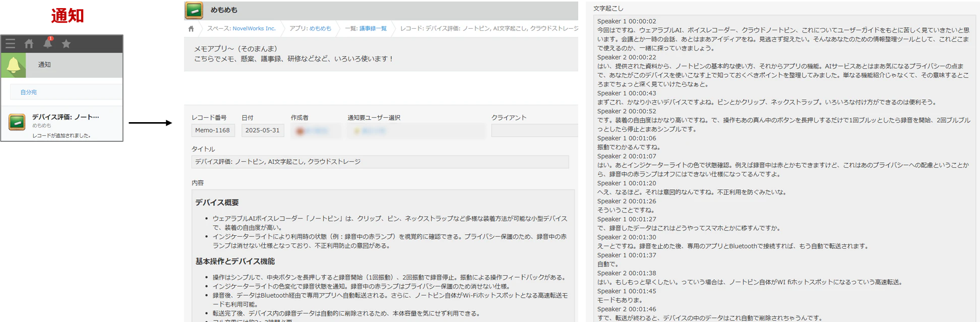Select the 自分宛 notification filter

point(28,92)
